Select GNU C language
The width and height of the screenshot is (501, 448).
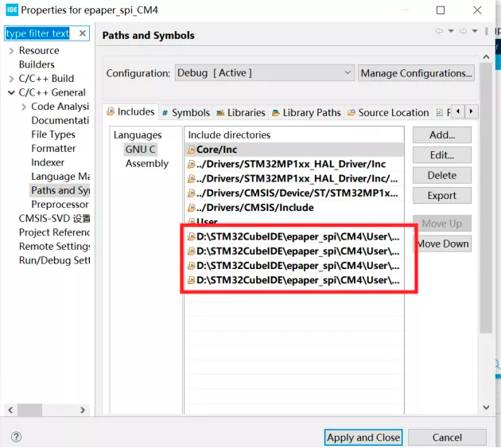(x=140, y=150)
